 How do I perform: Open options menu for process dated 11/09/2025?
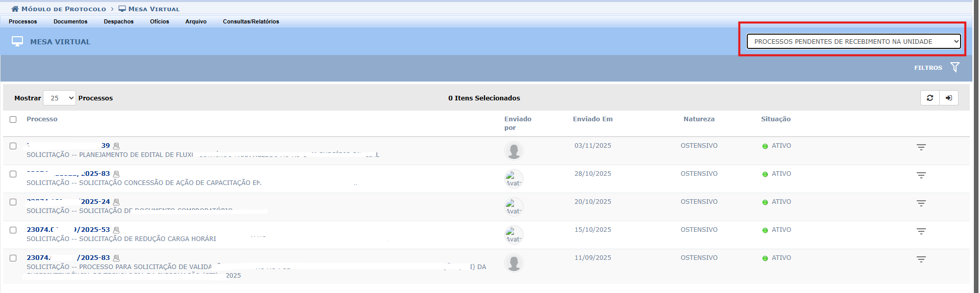tap(921, 259)
